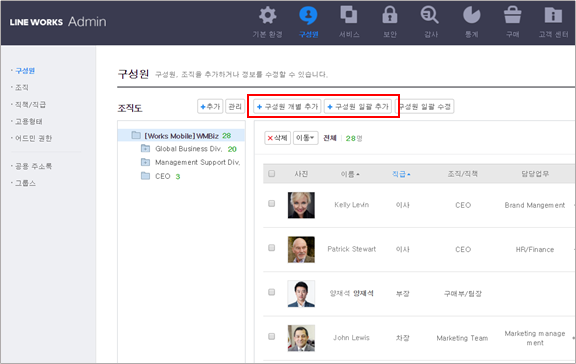Open the 감사 magnifier icon
This screenshot has height=364, width=576.
pos(429,15)
